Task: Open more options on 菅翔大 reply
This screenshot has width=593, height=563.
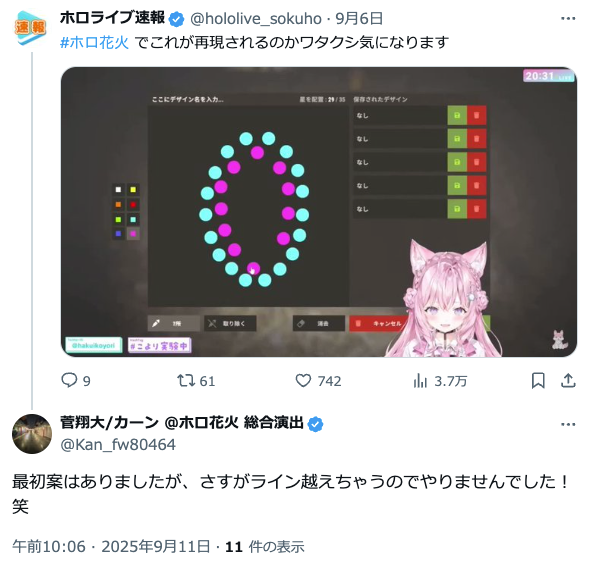Action: pos(568,424)
